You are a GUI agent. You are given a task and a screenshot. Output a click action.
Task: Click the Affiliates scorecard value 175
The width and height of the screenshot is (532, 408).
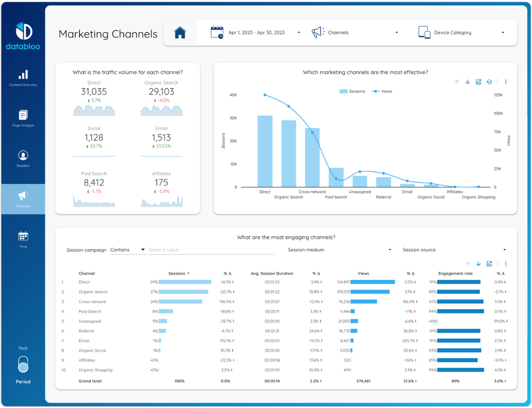[161, 183]
